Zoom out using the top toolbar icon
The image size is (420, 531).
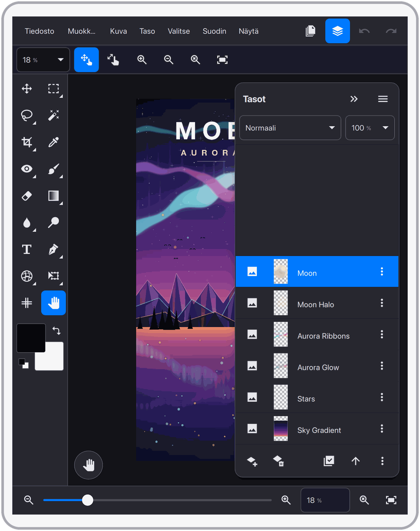[x=169, y=60]
